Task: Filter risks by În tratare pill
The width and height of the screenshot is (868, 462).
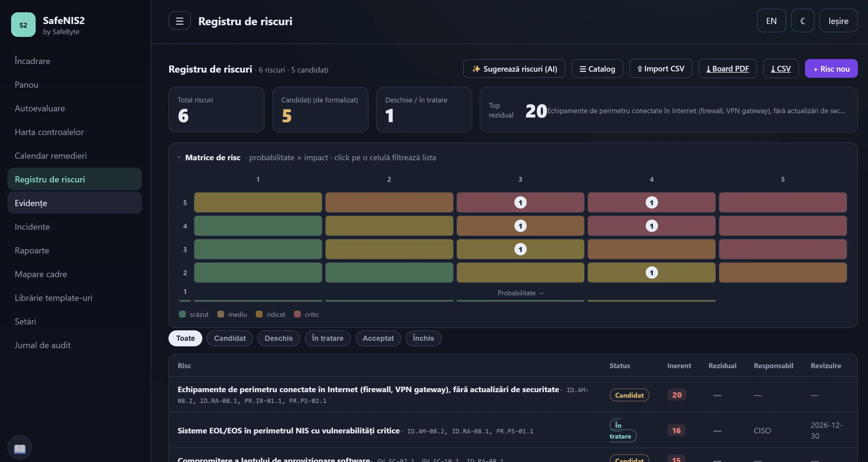Action: click(x=327, y=338)
